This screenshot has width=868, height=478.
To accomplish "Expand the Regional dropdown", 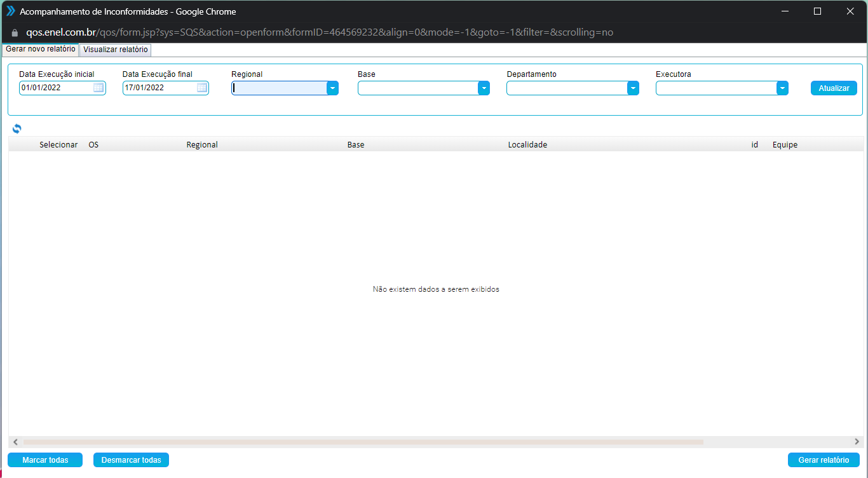I will [332, 88].
